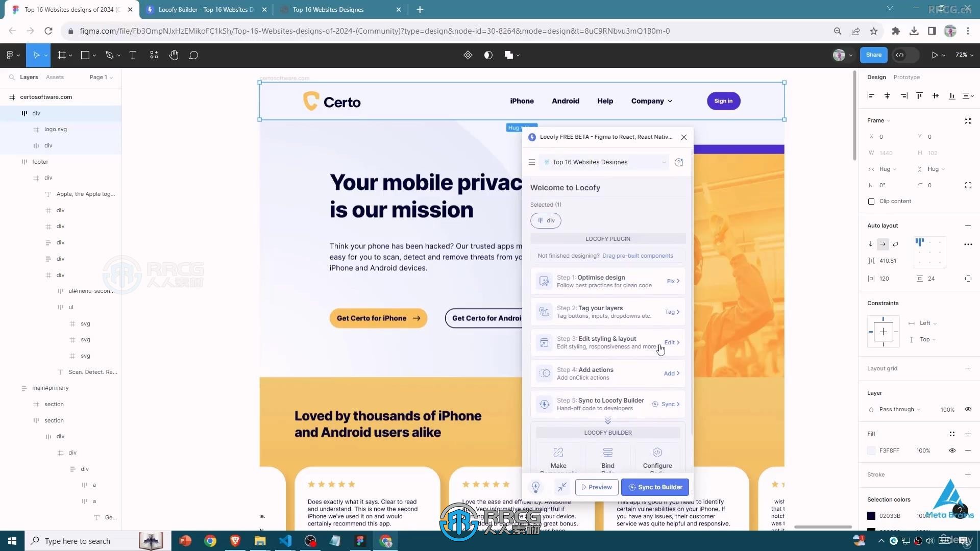Enable the Clip content checkbox

tap(871, 202)
